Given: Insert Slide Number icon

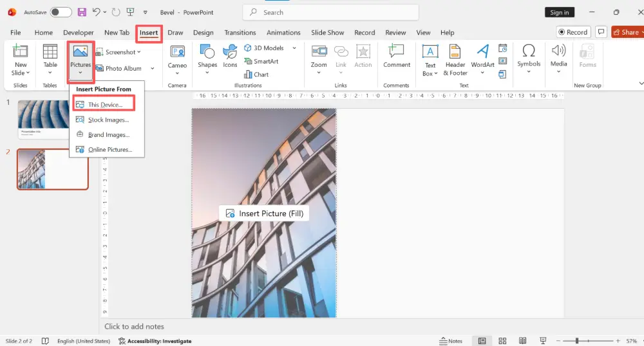Looking at the screenshot, I should tap(503, 61).
